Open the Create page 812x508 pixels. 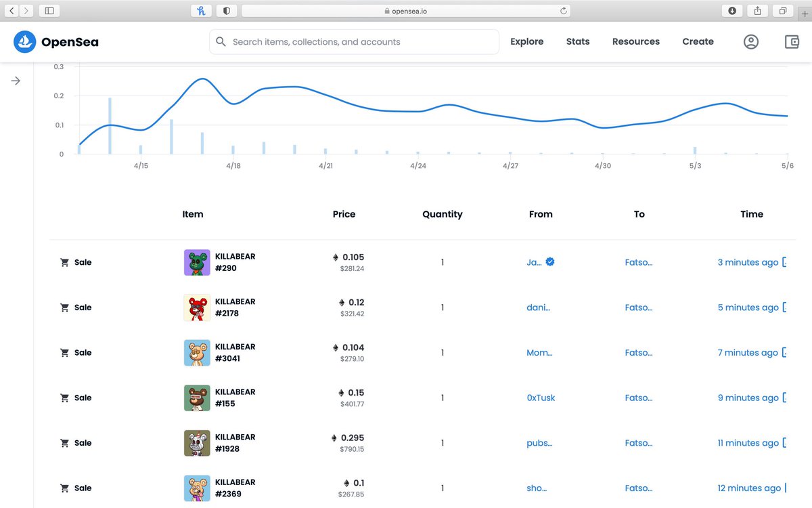[x=698, y=41]
